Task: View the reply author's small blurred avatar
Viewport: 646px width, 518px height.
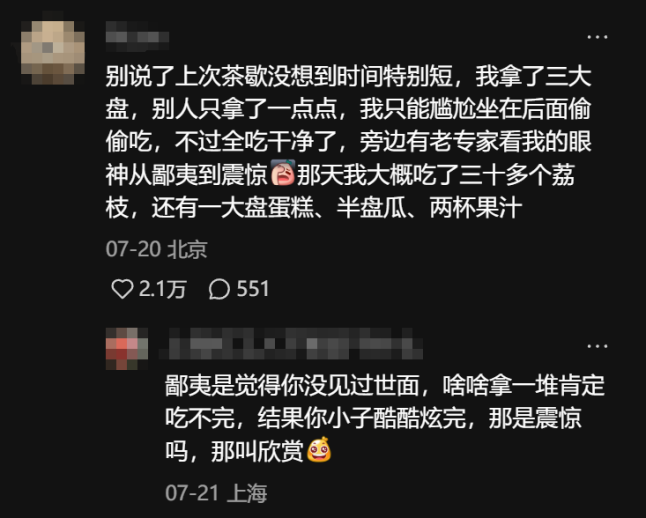Action: [127, 349]
